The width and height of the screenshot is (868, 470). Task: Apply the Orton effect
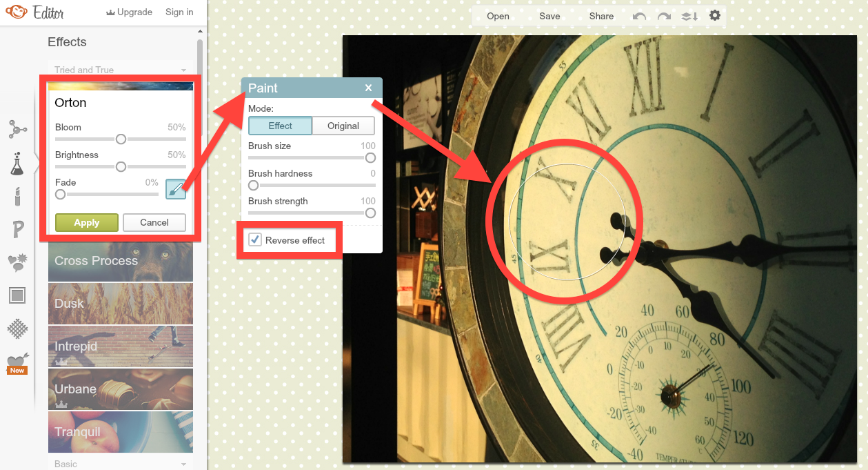87,222
